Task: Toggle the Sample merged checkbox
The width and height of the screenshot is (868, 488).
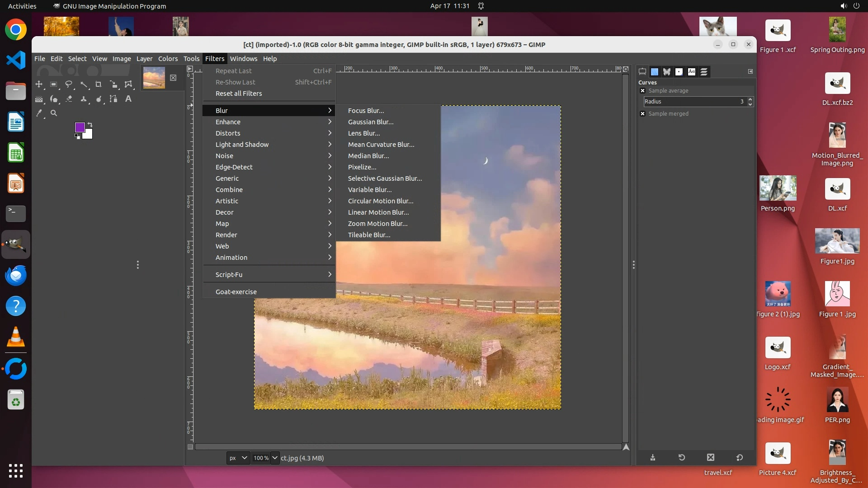Action: pos(642,113)
